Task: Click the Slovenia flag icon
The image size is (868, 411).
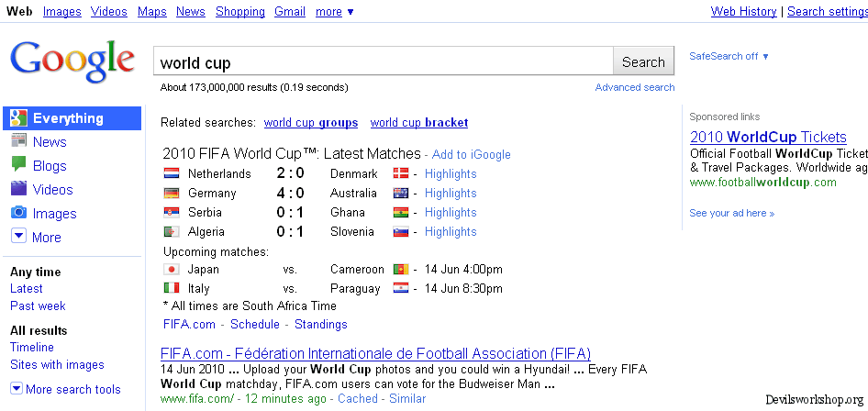Action: (x=401, y=232)
